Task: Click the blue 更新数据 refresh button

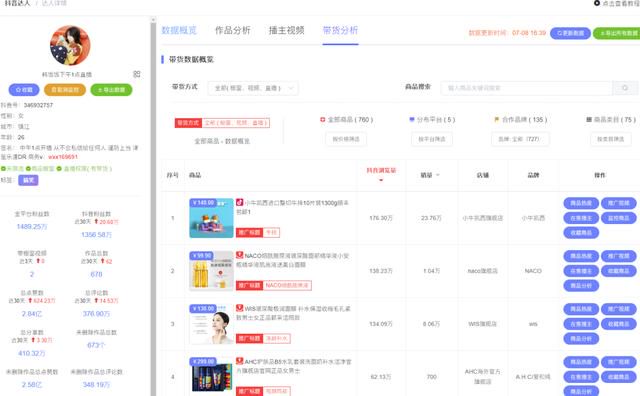Action: (x=570, y=33)
